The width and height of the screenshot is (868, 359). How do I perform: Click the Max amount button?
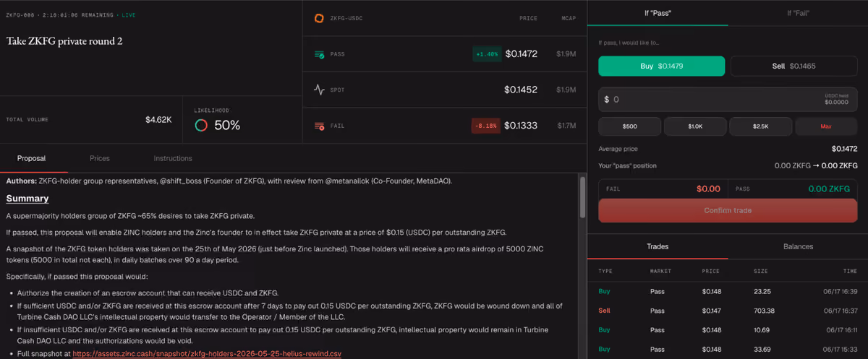826,126
